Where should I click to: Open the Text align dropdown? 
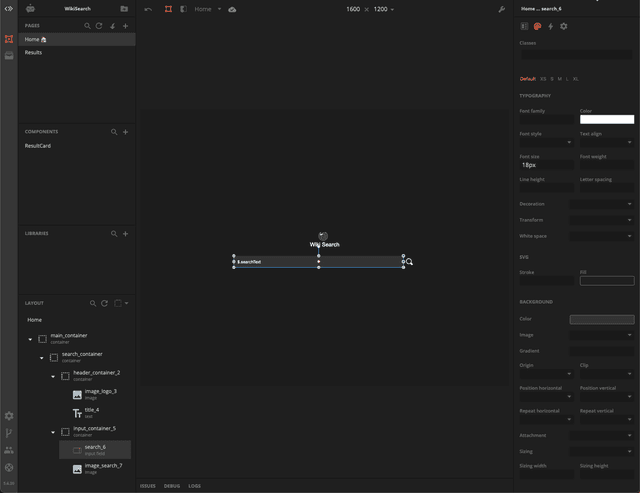[x=606, y=142]
